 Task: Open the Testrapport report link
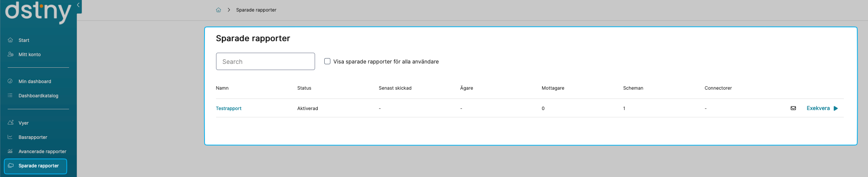pyautogui.click(x=229, y=109)
